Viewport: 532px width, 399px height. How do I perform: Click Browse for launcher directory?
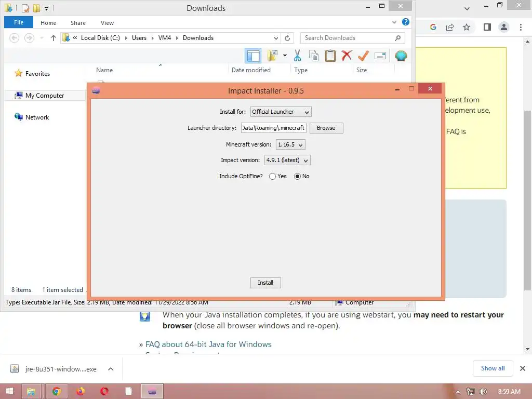326,128
